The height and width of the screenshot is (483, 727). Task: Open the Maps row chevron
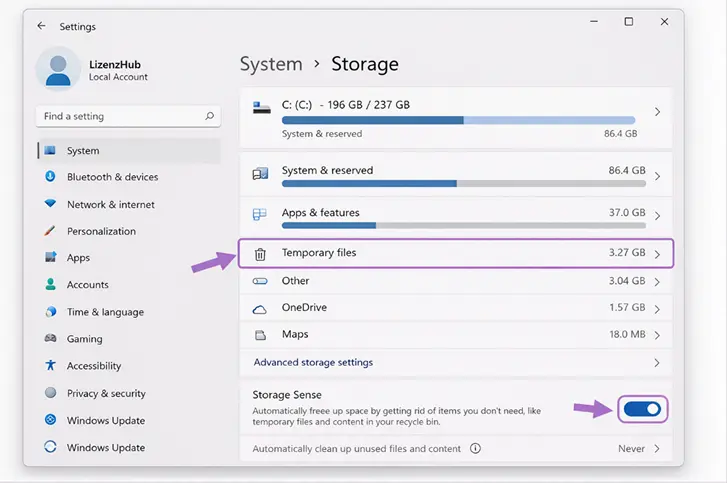click(x=657, y=335)
